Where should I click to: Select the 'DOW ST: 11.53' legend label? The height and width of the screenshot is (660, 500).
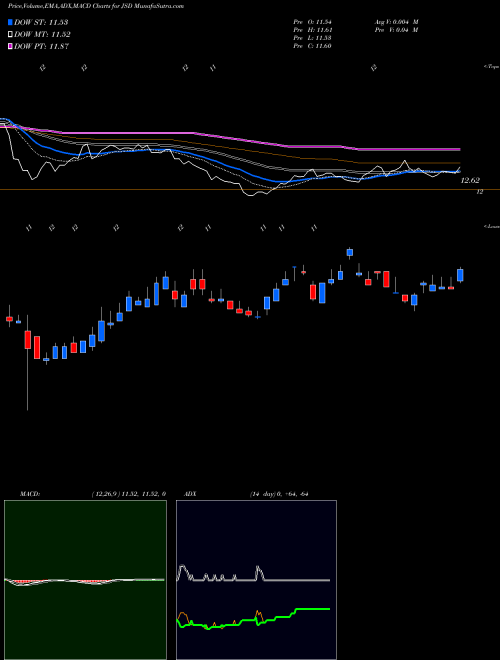[x=41, y=22]
